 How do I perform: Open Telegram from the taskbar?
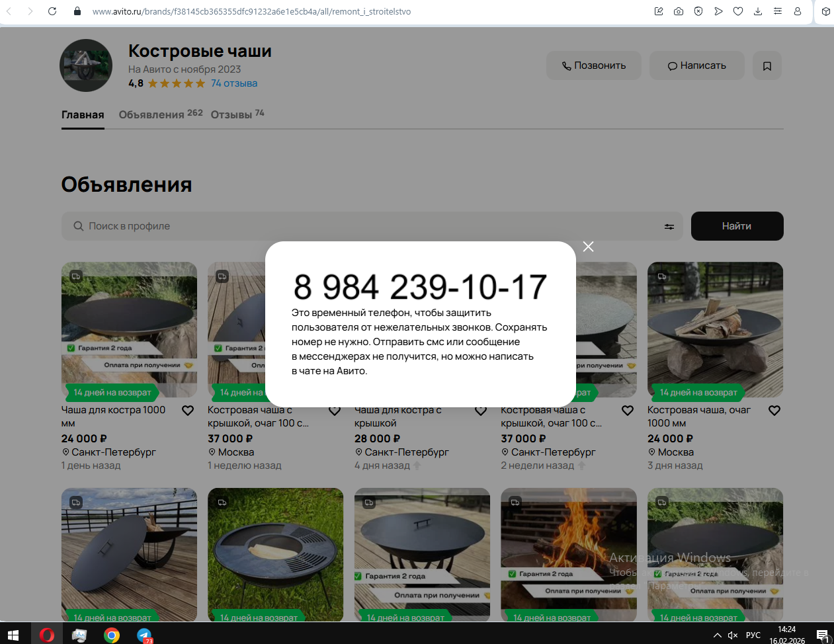tap(144, 635)
